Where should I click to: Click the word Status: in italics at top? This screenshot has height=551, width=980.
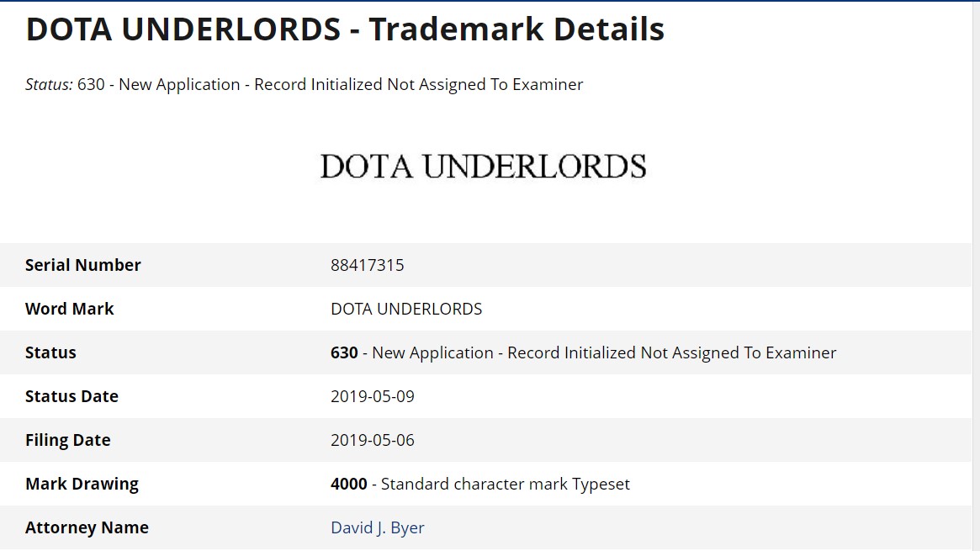pos(49,85)
